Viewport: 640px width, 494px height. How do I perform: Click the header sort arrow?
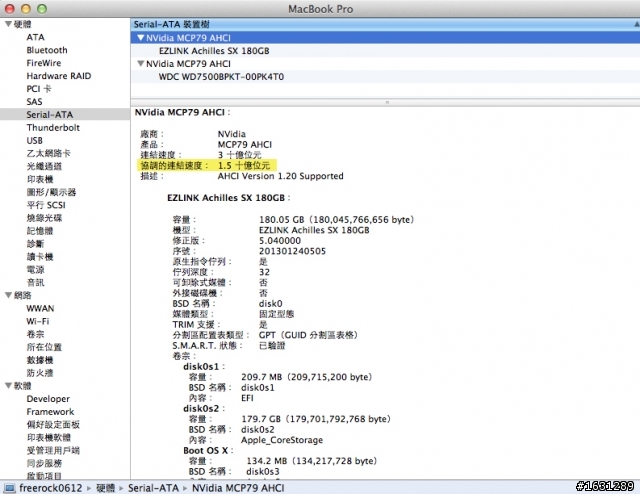tap(636, 24)
